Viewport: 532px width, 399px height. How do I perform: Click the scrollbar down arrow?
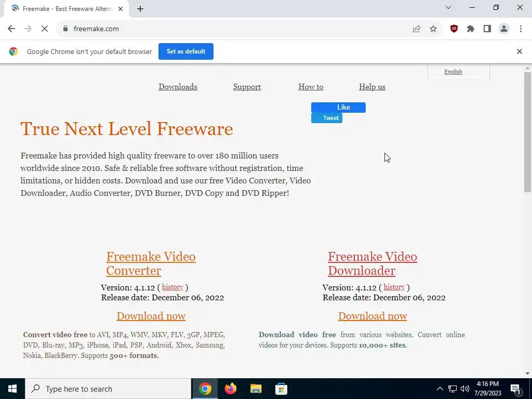click(x=527, y=374)
